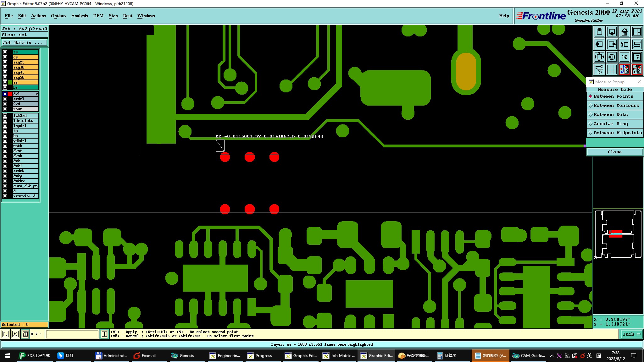Image resolution: width=644 pixels, height=362 pixels.
Task: Click the X Y coordinate input field
Action: (x=72, y=334)
